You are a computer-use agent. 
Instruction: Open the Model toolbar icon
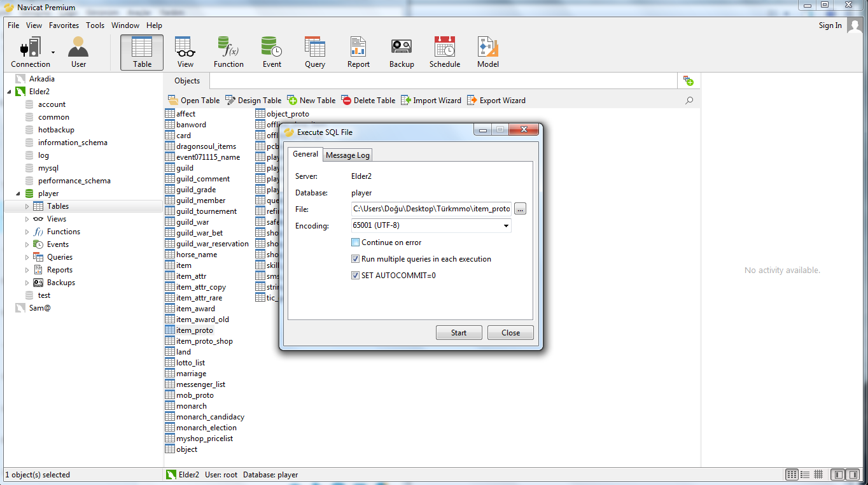click(488, 52)
